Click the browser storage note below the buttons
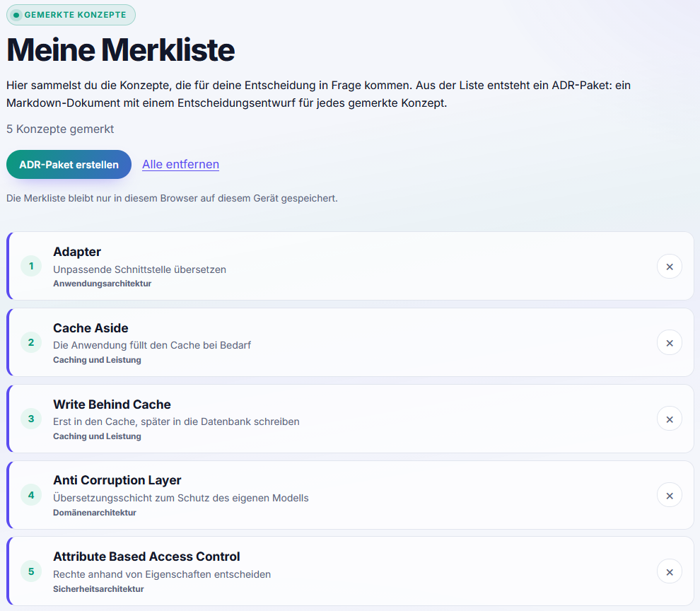The width and height of the screenshot is (700, 611). (x=172, y=198)
